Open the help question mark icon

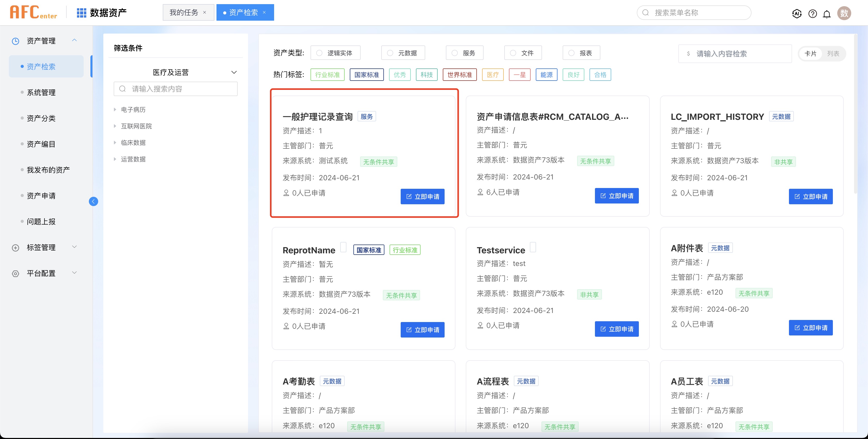(x=812, y=13)
